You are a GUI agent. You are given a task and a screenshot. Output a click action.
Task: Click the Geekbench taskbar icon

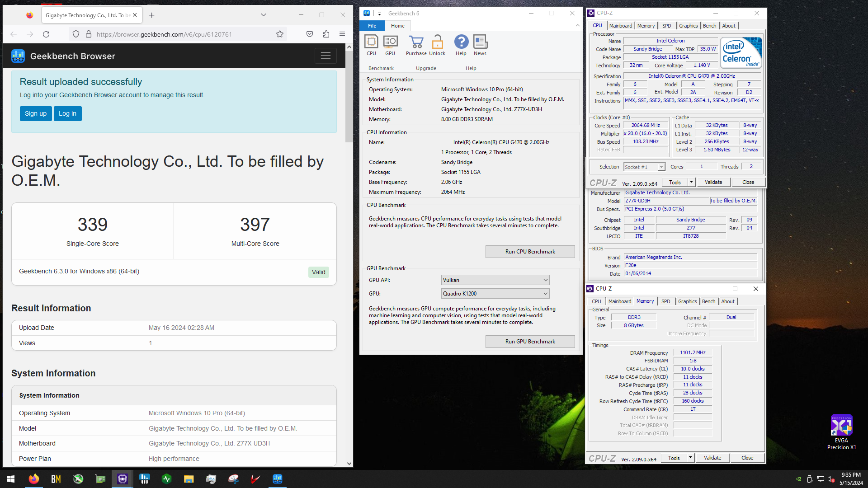[x=278, y=479]
